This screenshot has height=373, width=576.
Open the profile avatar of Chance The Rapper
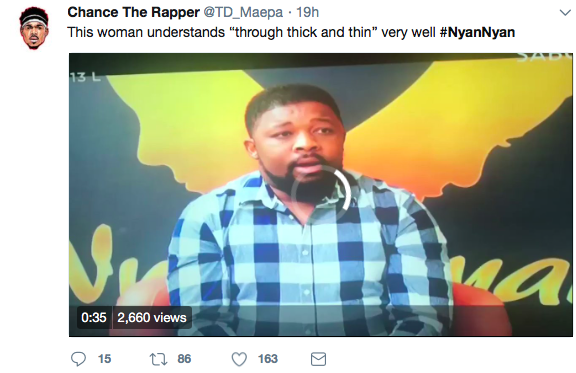(x=34, y=28)
